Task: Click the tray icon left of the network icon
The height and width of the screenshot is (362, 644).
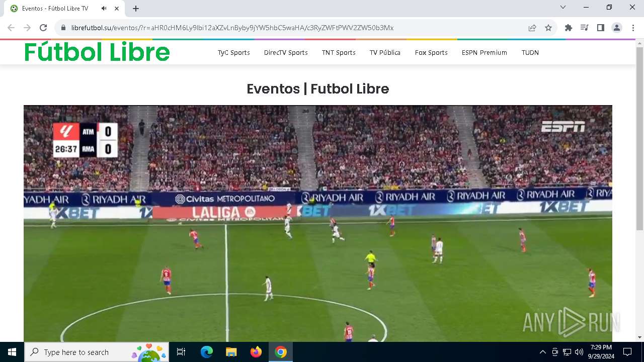Action: coord(555,352)
